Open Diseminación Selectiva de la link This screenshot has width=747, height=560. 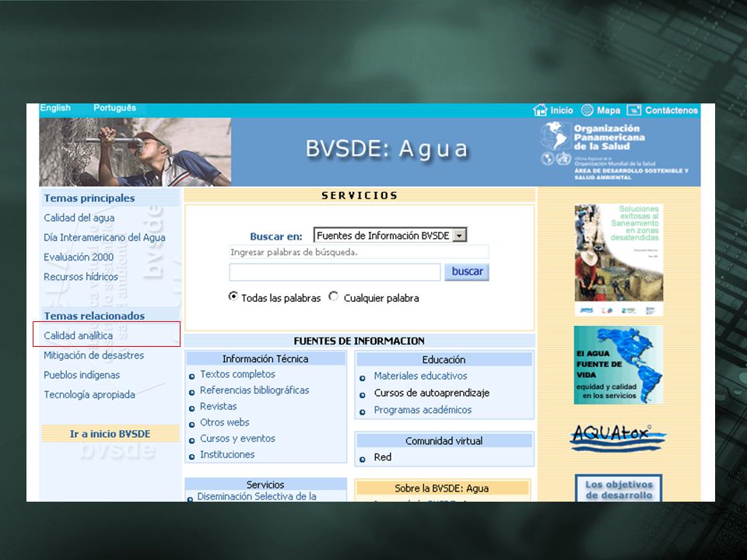257,496
